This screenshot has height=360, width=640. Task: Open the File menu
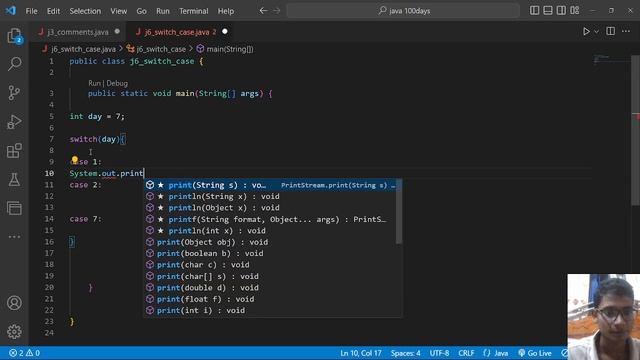[31, 11]
